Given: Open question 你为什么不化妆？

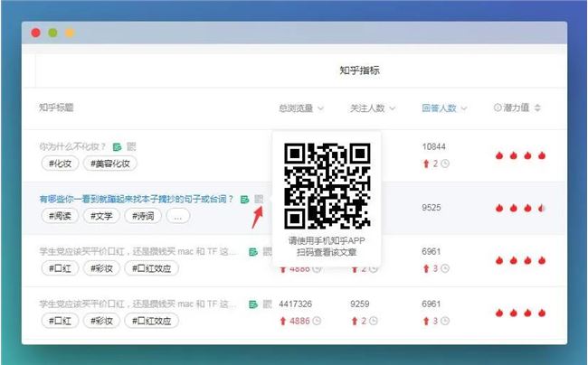Looking at the screenshot, I should 72,146.
